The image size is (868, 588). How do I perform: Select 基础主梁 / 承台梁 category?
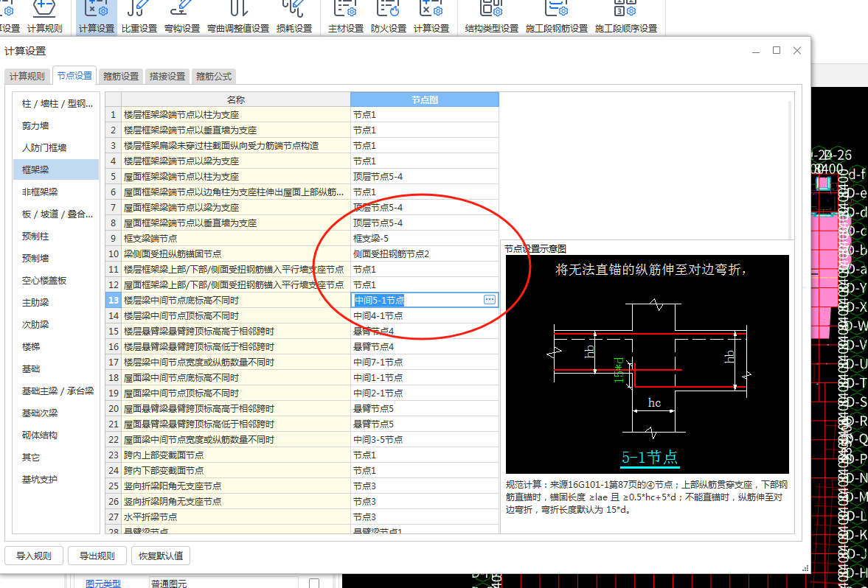(57, 391)
